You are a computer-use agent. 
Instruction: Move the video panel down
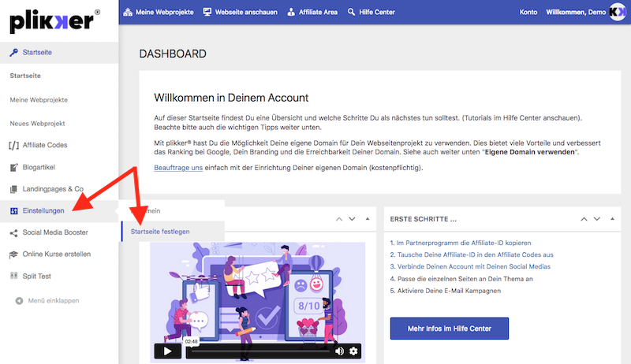coord(352,218)
